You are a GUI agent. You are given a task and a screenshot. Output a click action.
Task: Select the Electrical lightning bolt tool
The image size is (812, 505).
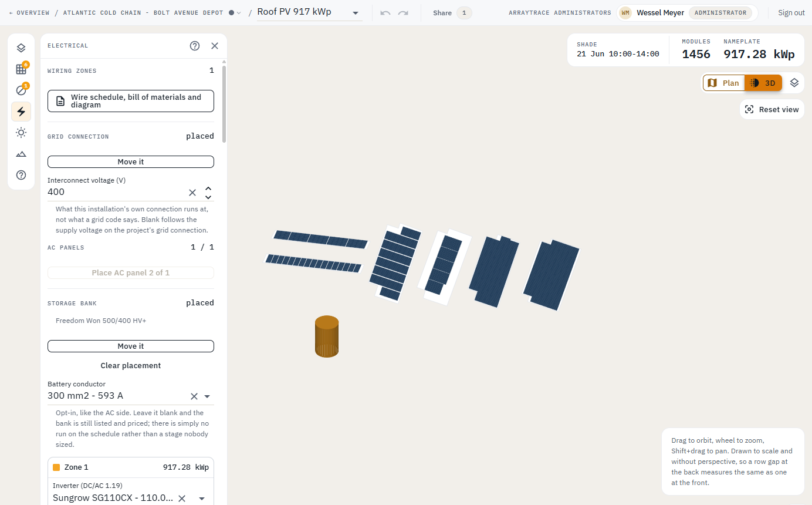click(x=21, y=112)
